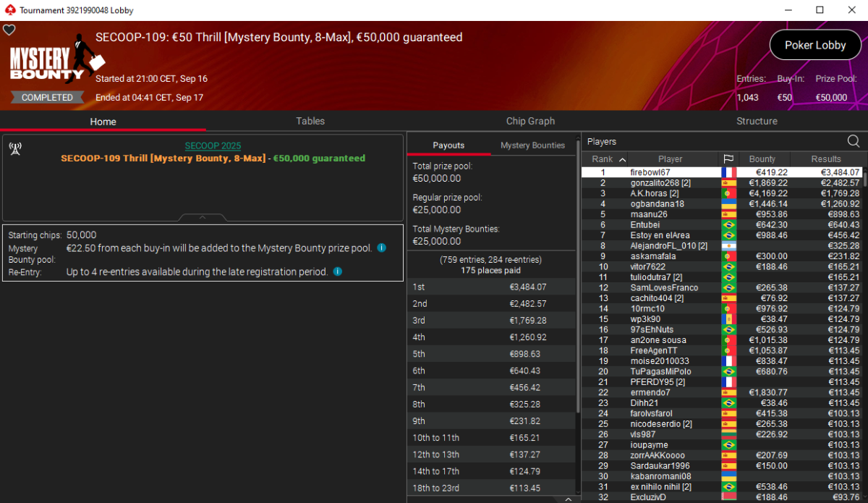This screenshot has width=868, height=503.
Task: Click info icon beside late registration period
Action: (x=337, y=272)
